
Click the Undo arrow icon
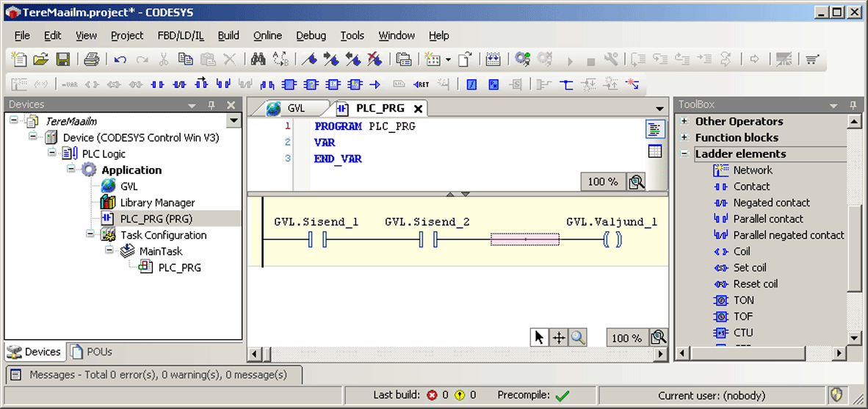[x=120, y=59]
